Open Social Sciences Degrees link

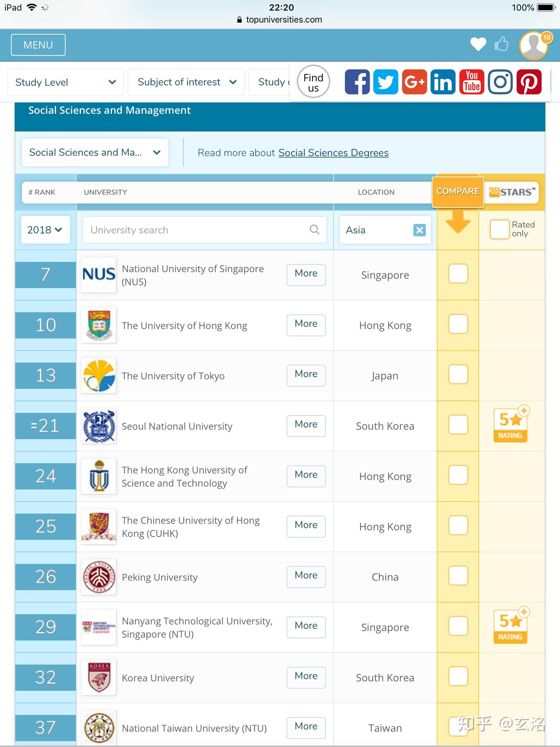click(x=334, y=152)
